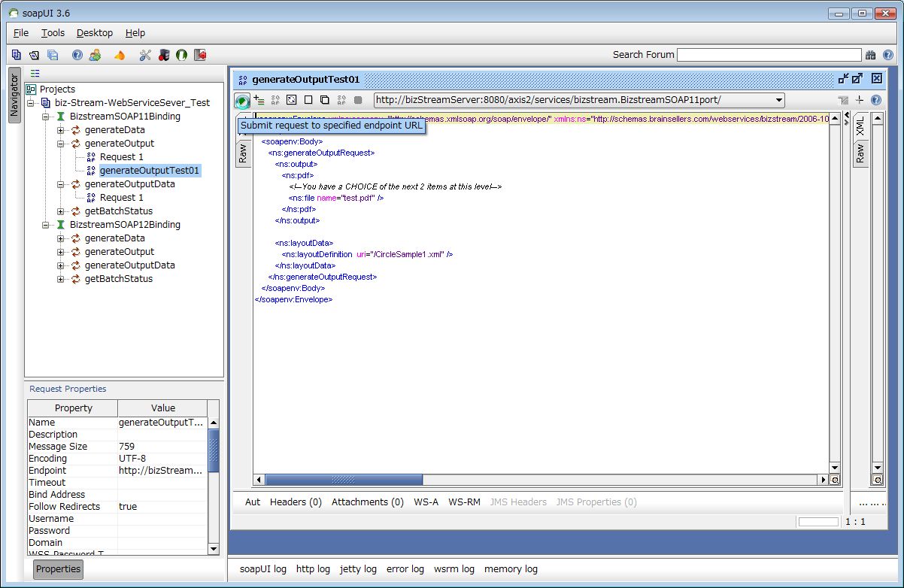Click the create empty request square icon
The height and width of the screenshot is (588, 904).
coord(308,99)
